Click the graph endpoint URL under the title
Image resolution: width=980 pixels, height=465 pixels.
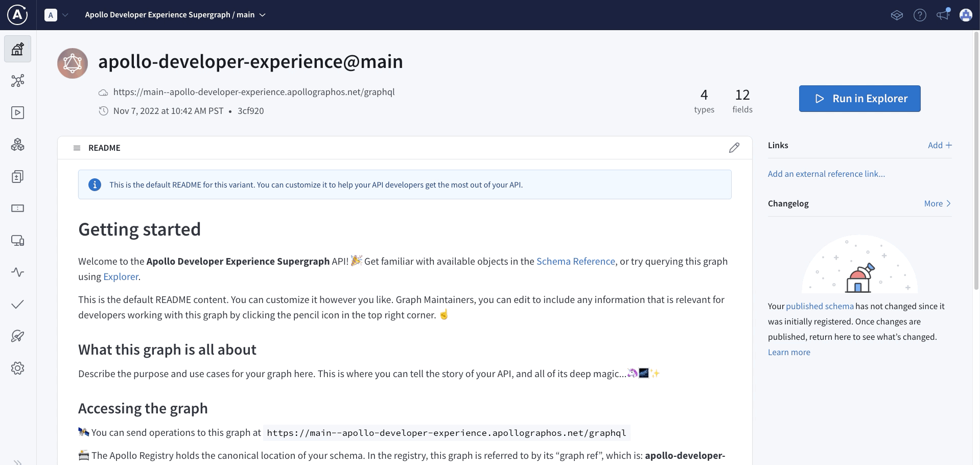click(x=254, y=92)
